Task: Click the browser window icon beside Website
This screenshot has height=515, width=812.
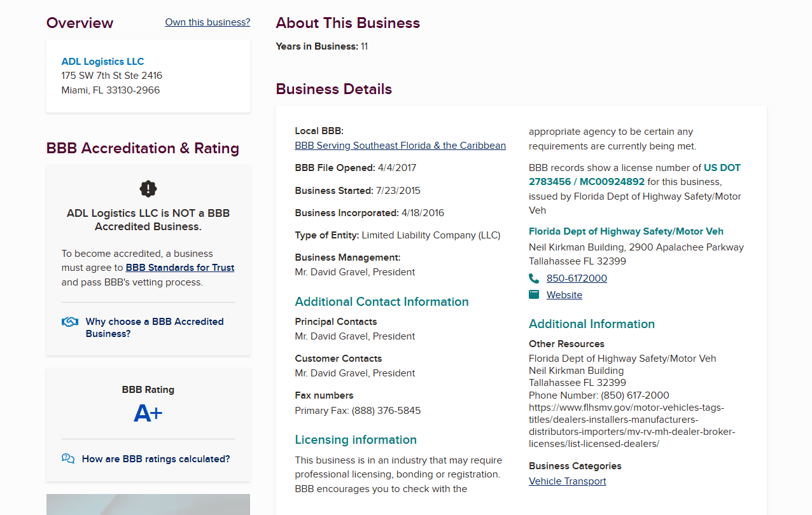Action: pos(534,294)
